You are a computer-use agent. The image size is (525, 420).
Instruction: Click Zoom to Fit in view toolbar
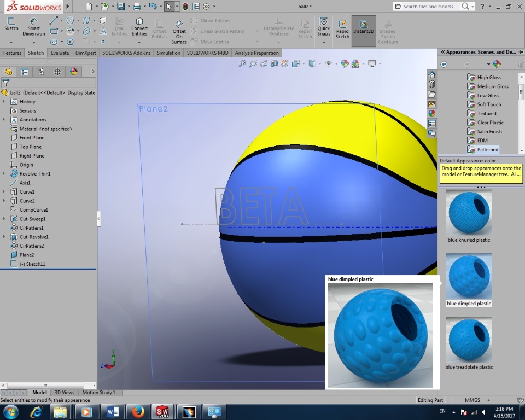pos(242,63)
